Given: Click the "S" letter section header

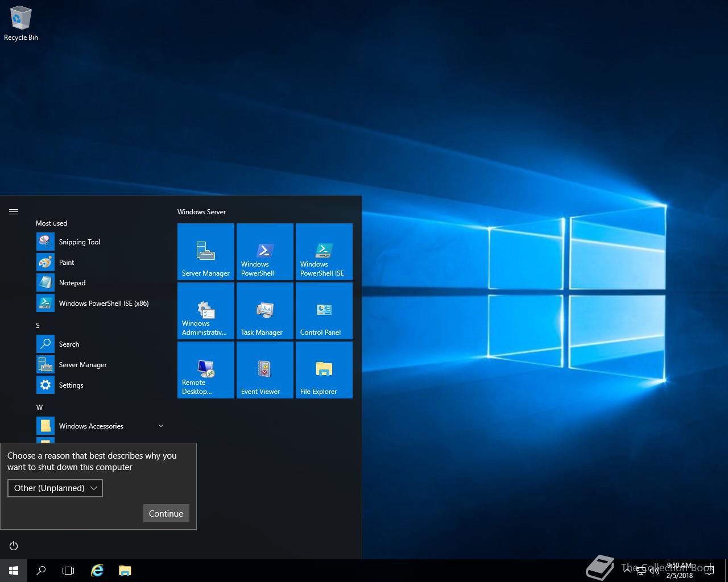Looking at the screenshot, I should tap(38, 326).
